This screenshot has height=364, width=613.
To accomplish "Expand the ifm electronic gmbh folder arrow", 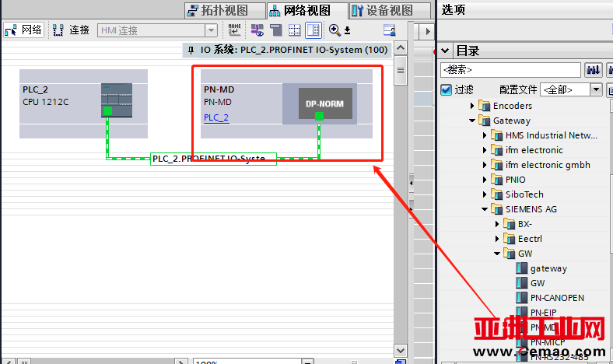I will [485, 165].
